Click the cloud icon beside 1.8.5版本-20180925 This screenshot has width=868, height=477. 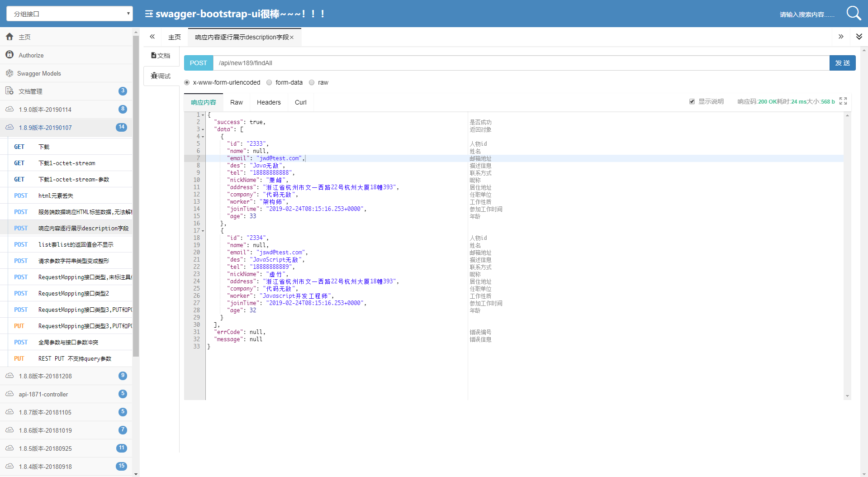point(9,448)
